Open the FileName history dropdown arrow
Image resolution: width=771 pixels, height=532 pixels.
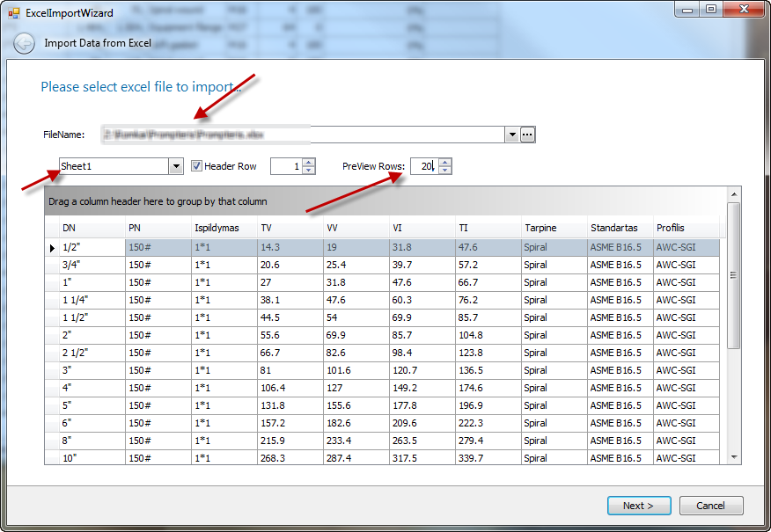pos(512,135)
